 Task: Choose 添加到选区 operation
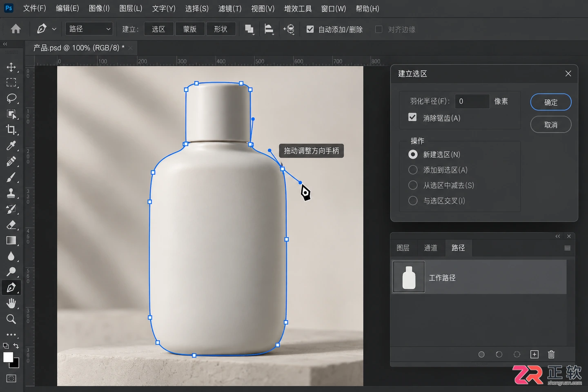(x=413, y=170)
